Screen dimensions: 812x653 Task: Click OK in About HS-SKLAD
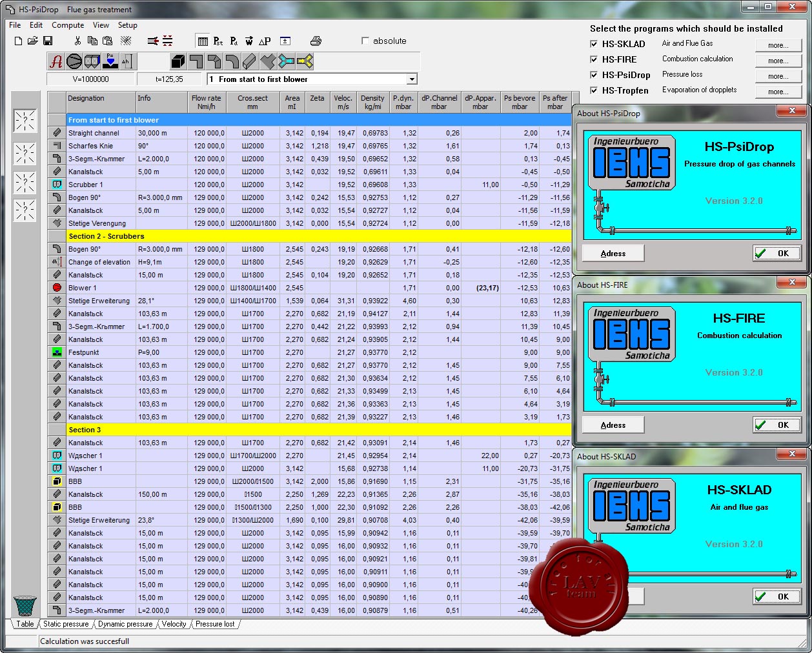[777, 597]
